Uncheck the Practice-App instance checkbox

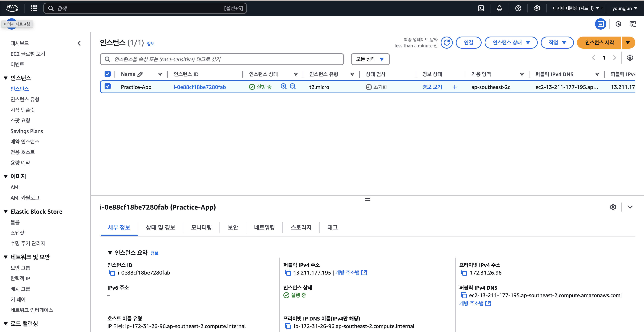(108, 86)
